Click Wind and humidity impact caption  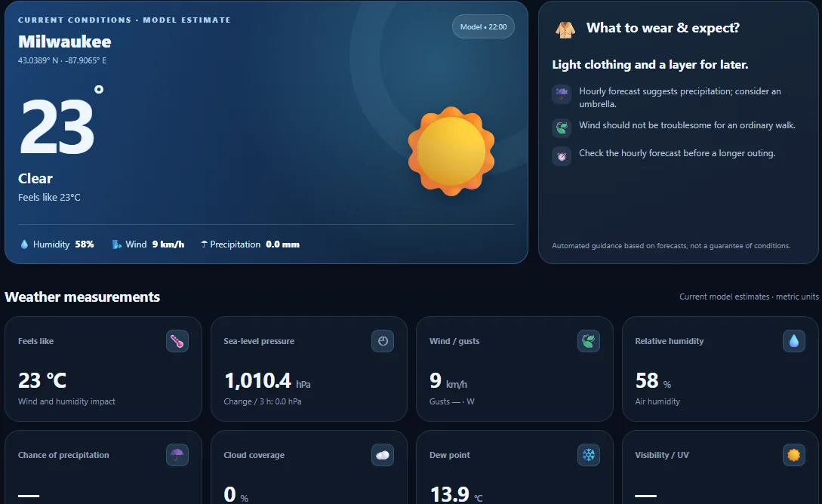tap(66, 401)
